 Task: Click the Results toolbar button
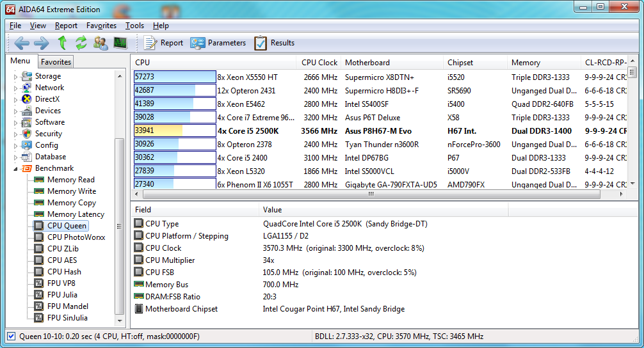[275, 43]
